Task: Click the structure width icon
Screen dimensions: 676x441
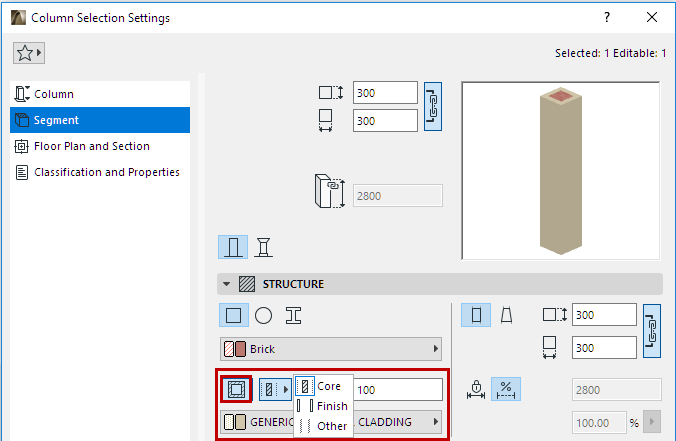Action: pos(549,347)
